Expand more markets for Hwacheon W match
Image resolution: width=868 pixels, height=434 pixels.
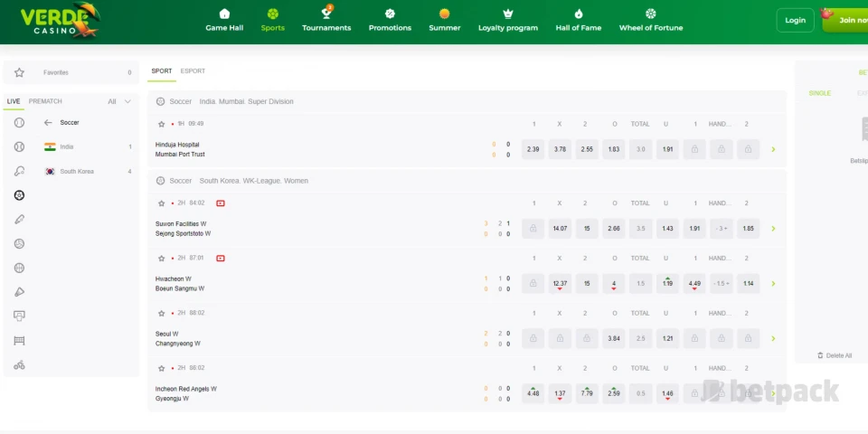coord(773,284)
